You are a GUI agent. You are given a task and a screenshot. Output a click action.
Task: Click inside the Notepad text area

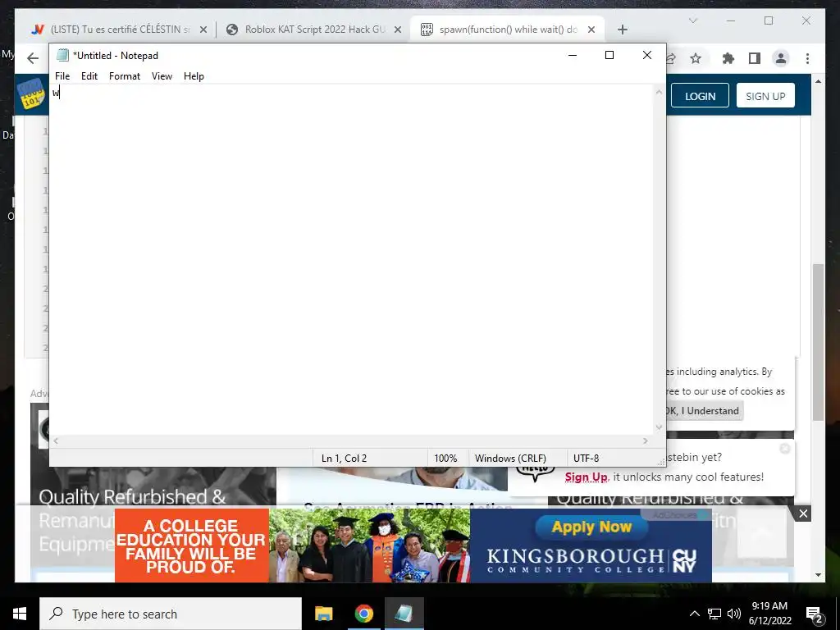[351, 260]
